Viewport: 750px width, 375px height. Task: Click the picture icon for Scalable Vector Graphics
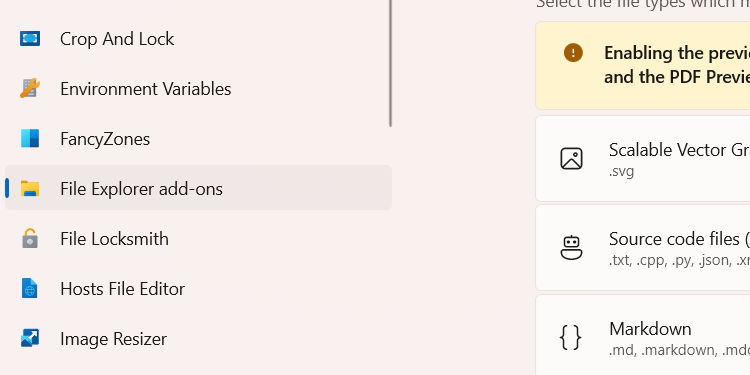tap(572, 159)
